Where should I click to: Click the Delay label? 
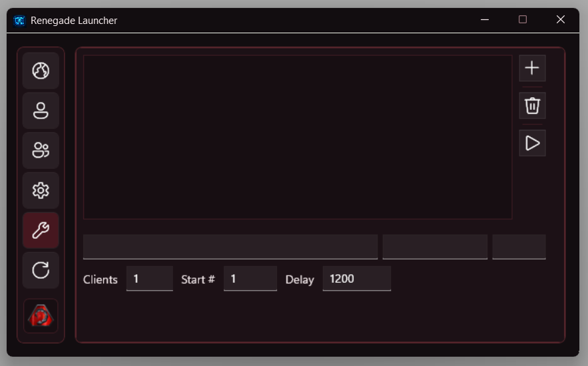[300, 279]
